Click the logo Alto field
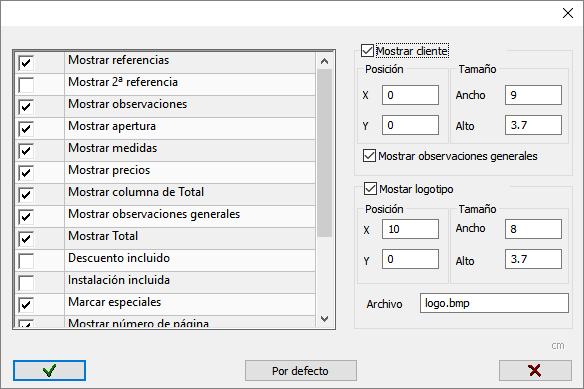 533,259
